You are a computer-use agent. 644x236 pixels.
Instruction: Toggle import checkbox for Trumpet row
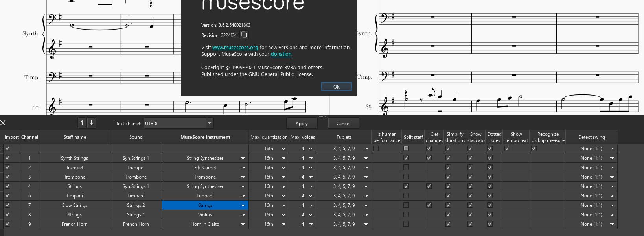tap(7, 167)
